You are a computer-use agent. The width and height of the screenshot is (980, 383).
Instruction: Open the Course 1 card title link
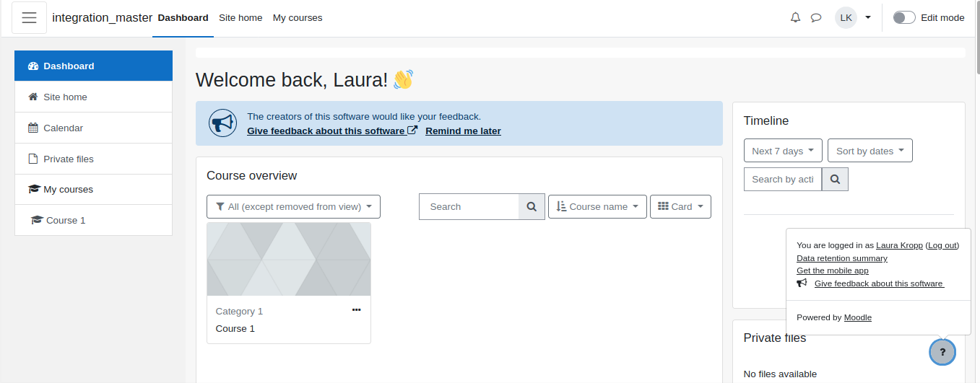235,328
